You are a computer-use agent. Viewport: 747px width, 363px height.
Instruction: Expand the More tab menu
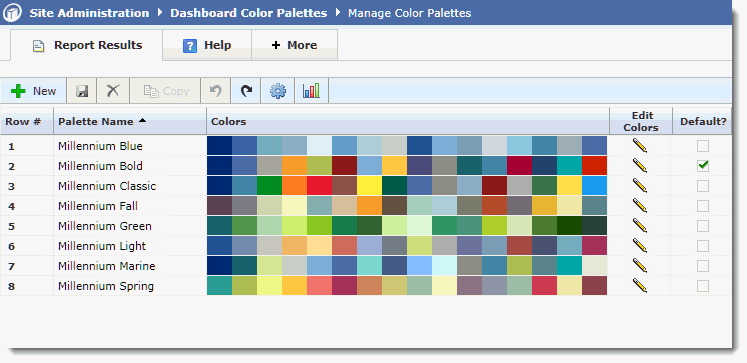tap(294, 45)
